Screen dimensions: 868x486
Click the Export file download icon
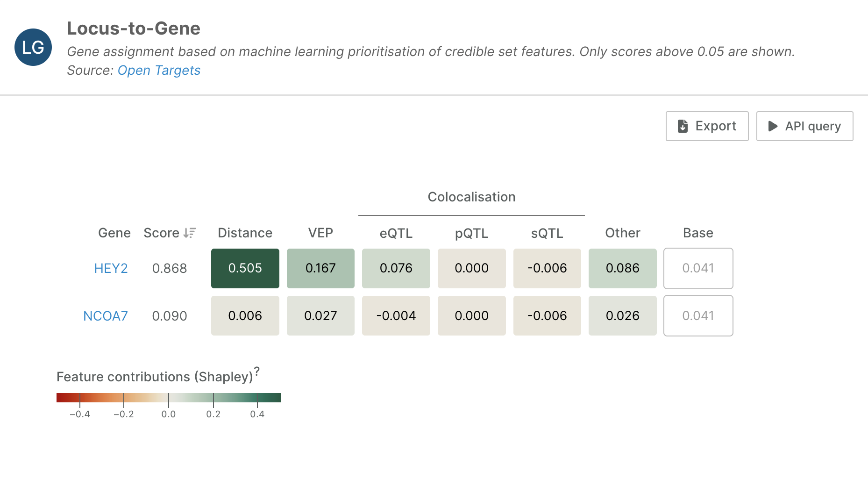pos(683,126)
